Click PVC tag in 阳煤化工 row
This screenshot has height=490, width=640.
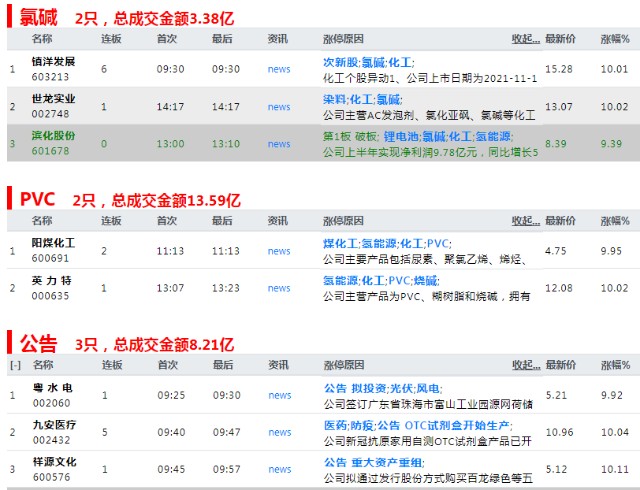point(437,244)
